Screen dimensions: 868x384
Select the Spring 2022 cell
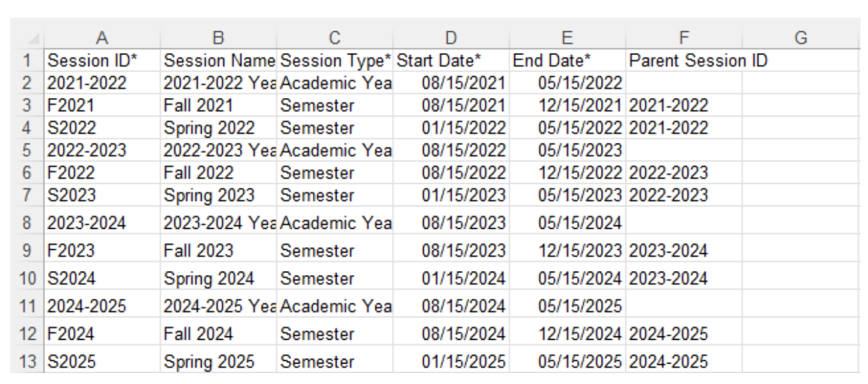[219, 128]
